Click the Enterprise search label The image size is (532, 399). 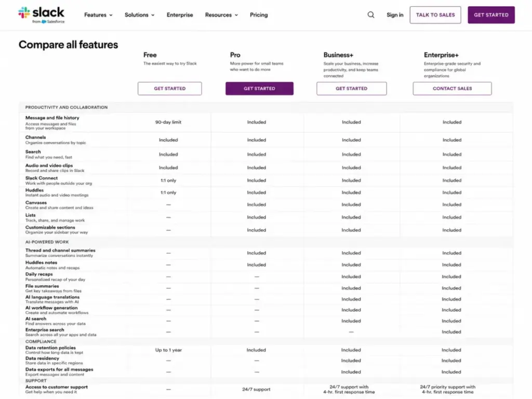click(45, 330)
